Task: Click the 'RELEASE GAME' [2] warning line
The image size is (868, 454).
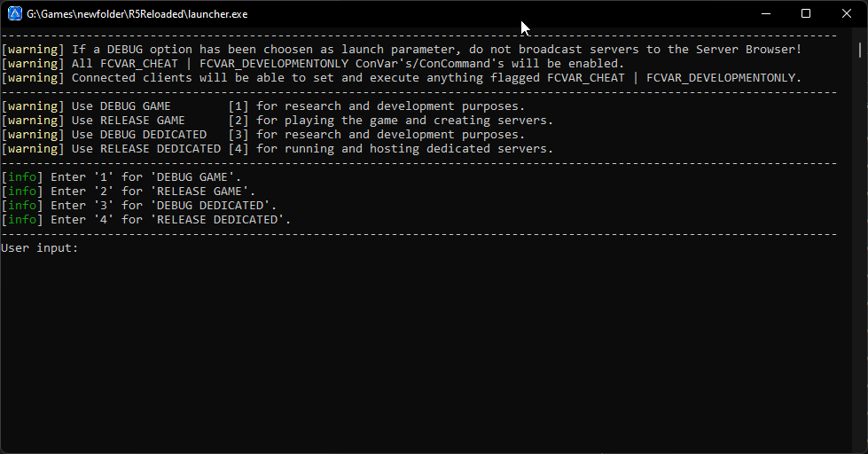Action: (x=278, y=120)
